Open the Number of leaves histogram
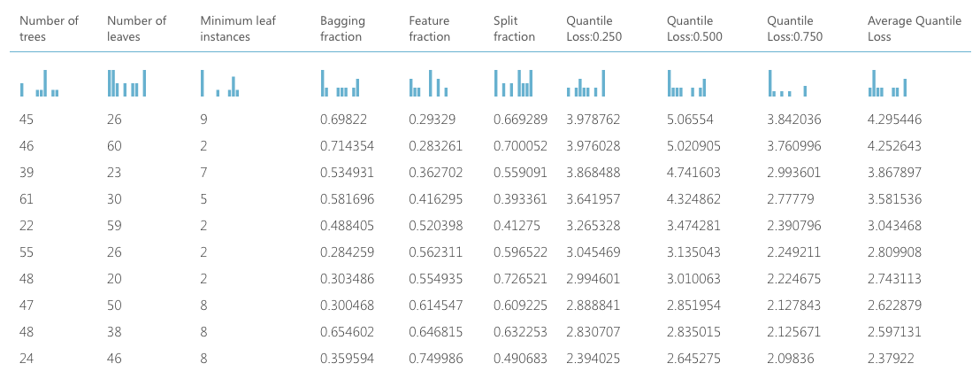 click(x=126, y=83)
